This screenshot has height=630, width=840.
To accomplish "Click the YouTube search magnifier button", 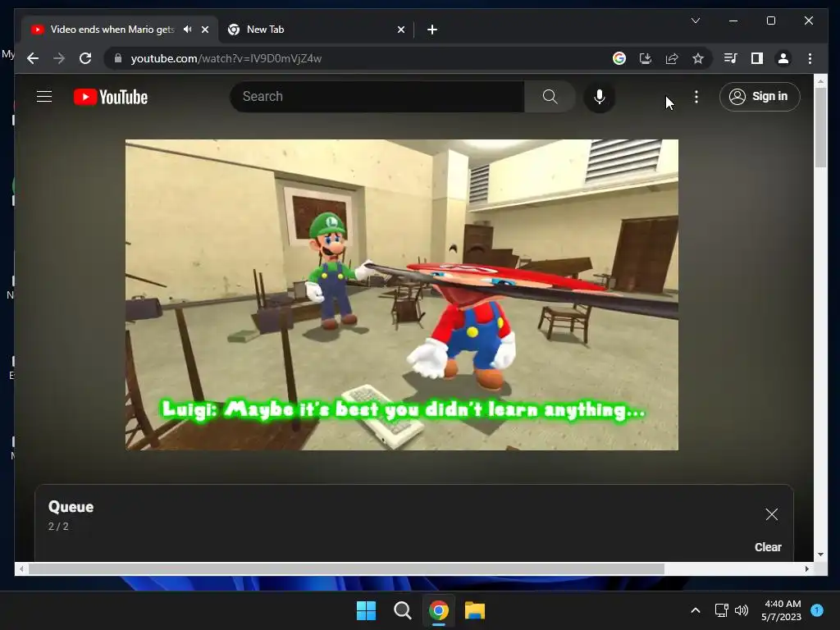I will (x=550, y=97).
